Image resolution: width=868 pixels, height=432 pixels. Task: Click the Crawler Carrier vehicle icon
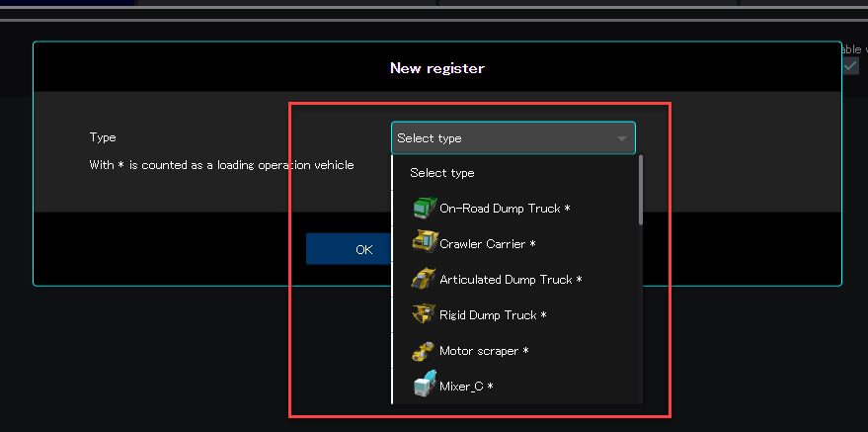point(426,242)
